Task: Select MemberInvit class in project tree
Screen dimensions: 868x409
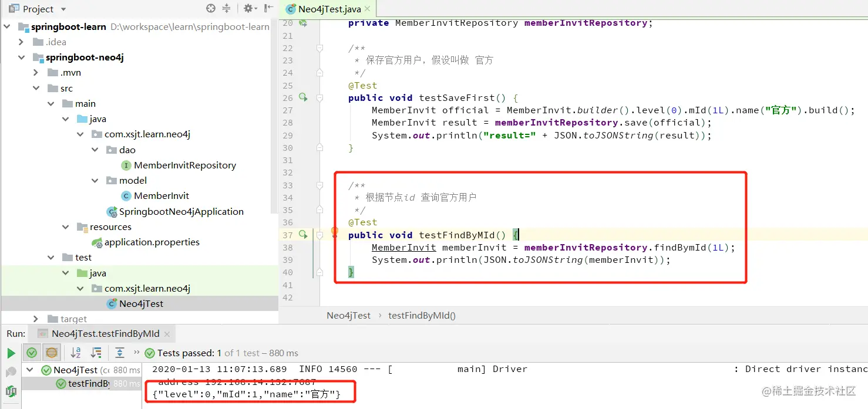Action: click(x=162, y=196)
